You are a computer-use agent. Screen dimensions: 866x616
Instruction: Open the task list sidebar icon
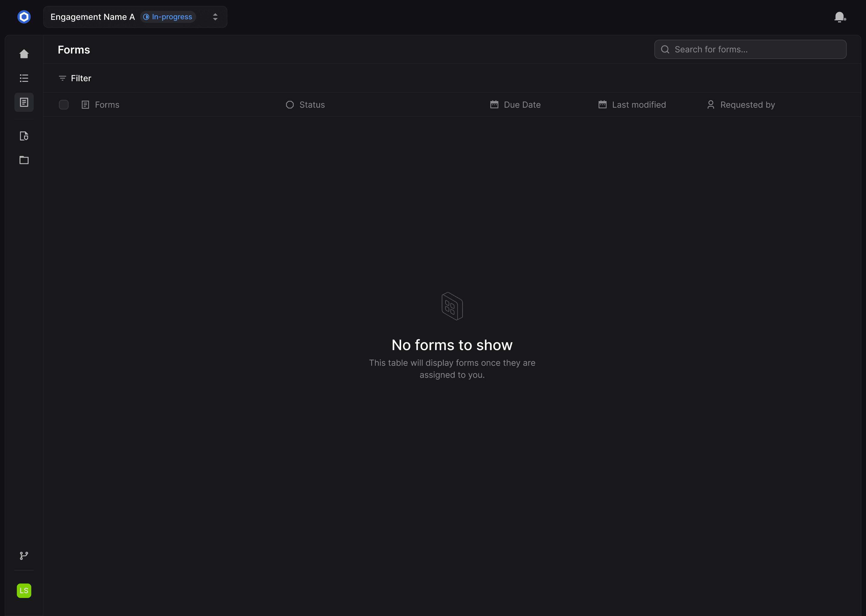click(x=24, y=78)
